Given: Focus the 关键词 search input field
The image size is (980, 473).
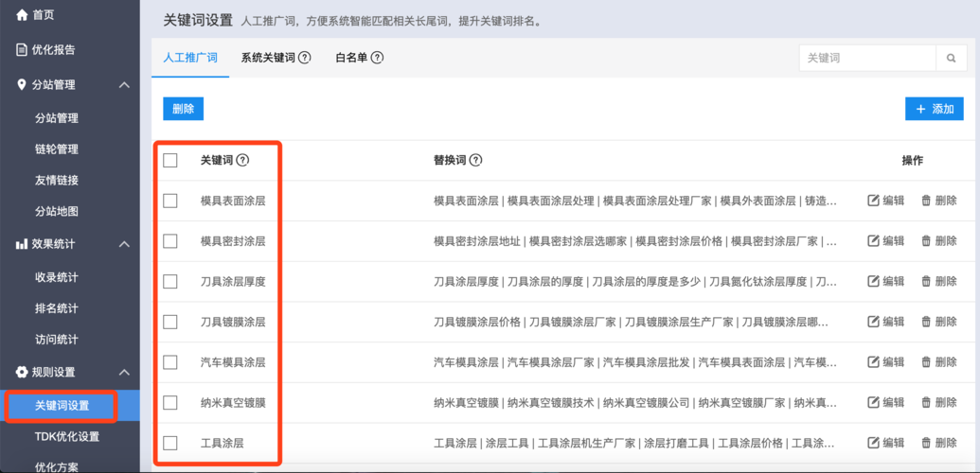Looking at the screenshot, I should pyautogui.click(x=867, y=58).
